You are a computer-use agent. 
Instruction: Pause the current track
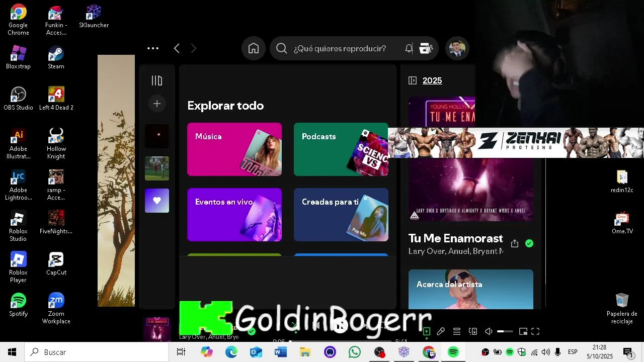click(341, 326)
